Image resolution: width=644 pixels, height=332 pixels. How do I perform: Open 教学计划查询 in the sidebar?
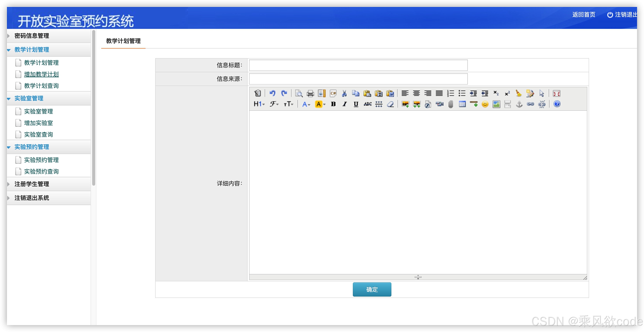tap(41, 86)
